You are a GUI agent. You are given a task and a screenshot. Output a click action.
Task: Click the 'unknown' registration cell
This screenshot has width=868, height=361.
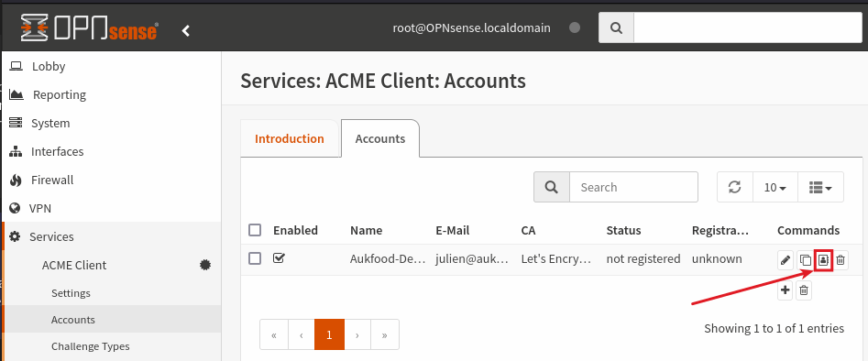717,258
